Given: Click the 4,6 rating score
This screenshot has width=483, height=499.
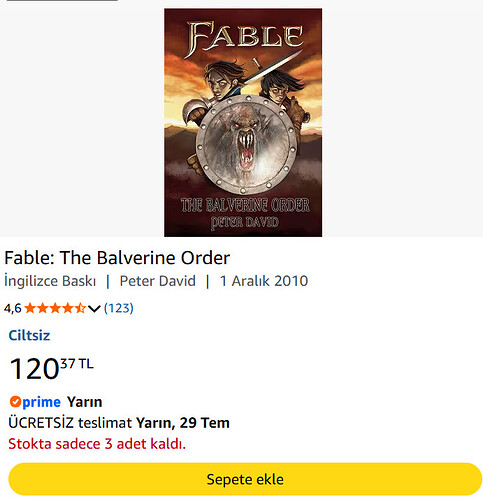Looking at the screenshot, I should click(13, 308).
